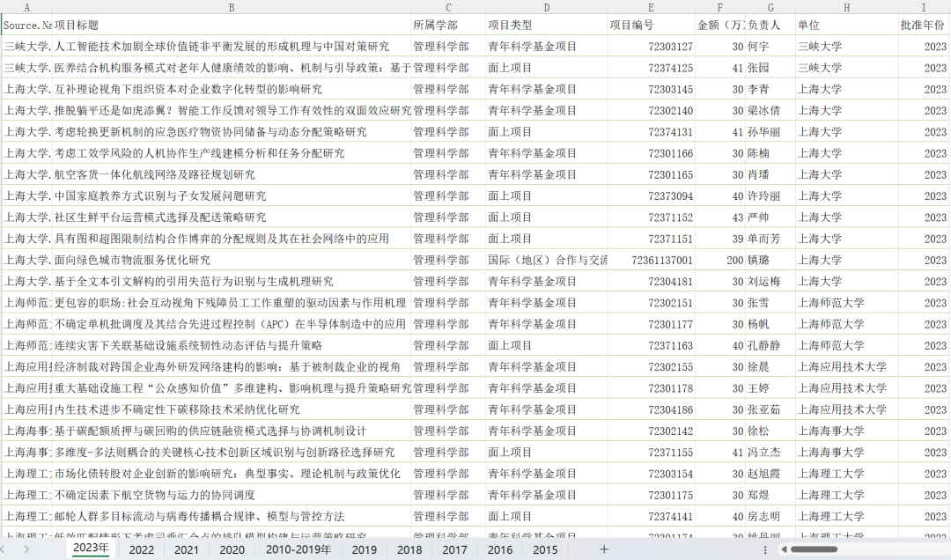Select column H header
951x560 pixels.
[x=847, y=7]
